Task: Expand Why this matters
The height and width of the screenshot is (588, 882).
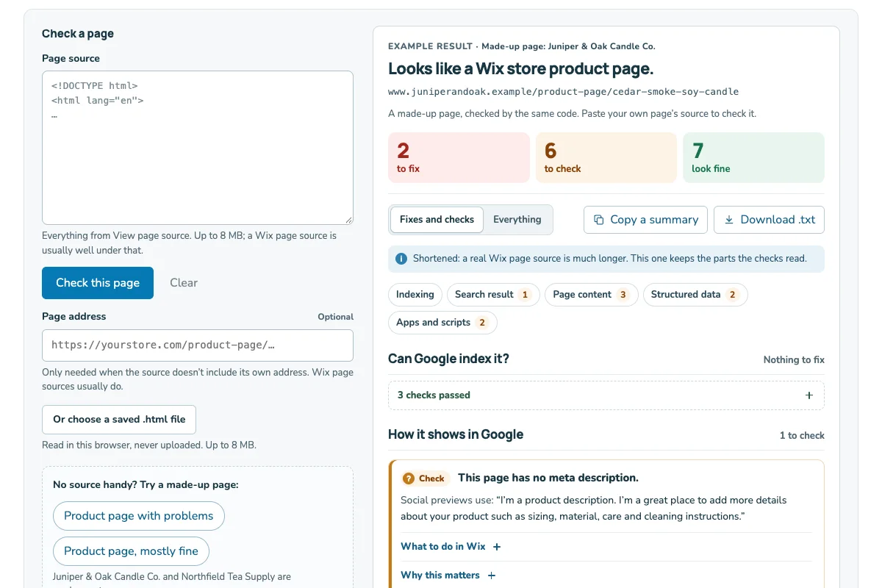Action: point(448,576)
